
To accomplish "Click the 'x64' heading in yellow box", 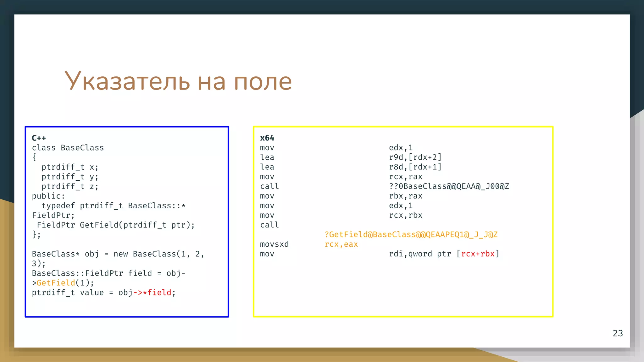I will 267,138.
